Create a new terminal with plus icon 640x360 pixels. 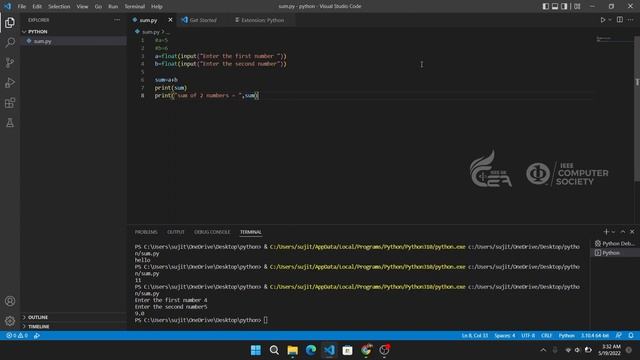606,231
